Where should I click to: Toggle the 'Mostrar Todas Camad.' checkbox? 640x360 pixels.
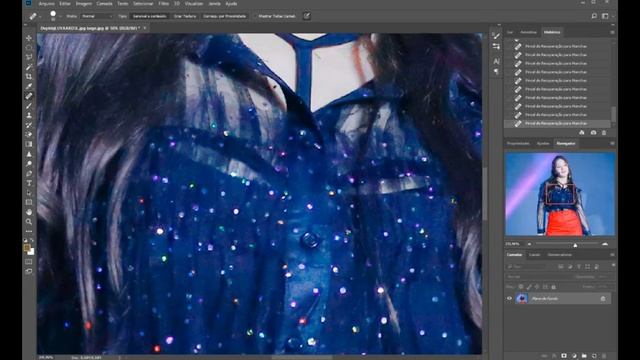click(x=255, y=16)
